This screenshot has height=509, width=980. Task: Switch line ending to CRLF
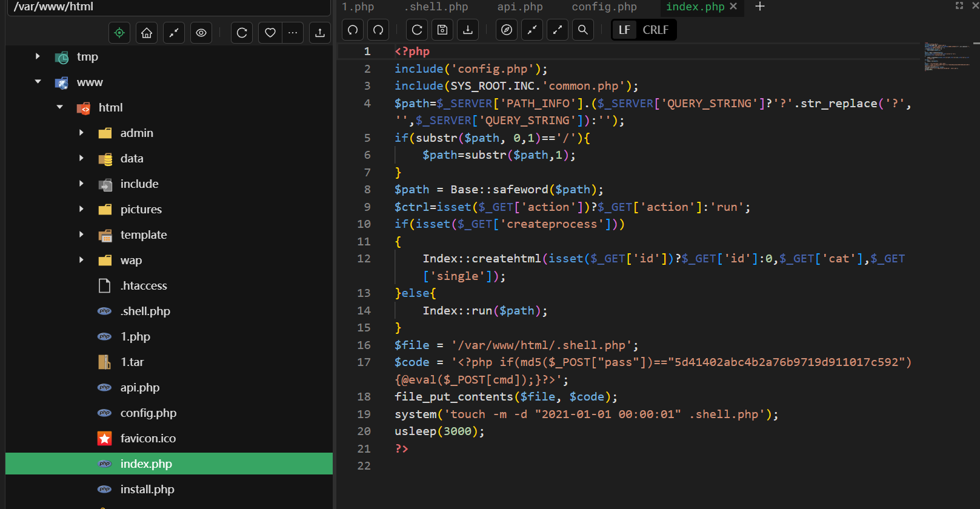[x=655, y=30]
